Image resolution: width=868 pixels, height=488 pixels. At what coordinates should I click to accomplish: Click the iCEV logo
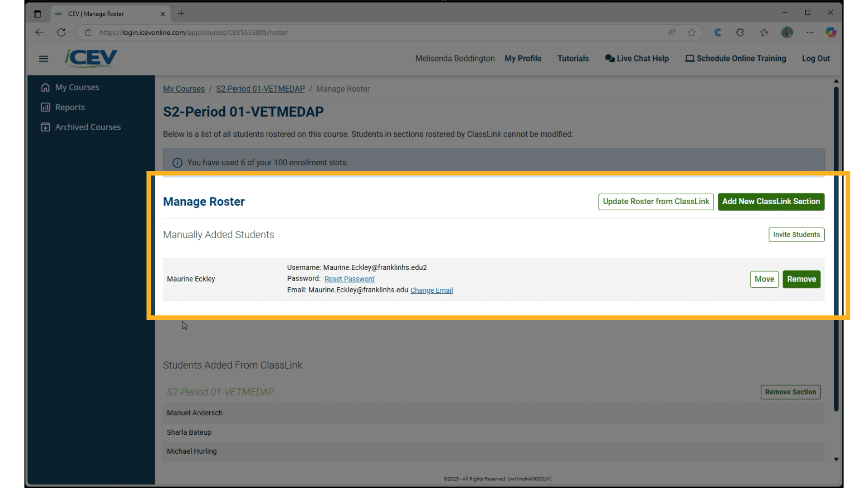point(91,58)
